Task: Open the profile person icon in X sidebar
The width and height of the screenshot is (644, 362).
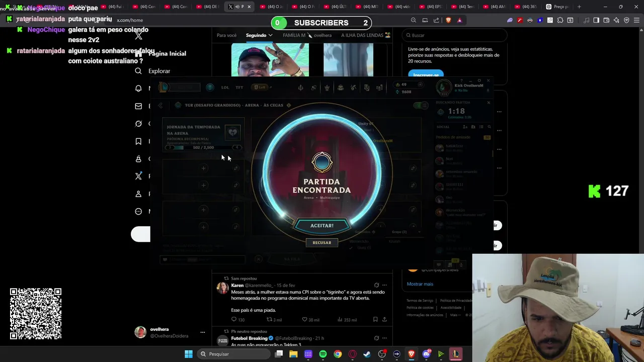Action: pos(138,194)
